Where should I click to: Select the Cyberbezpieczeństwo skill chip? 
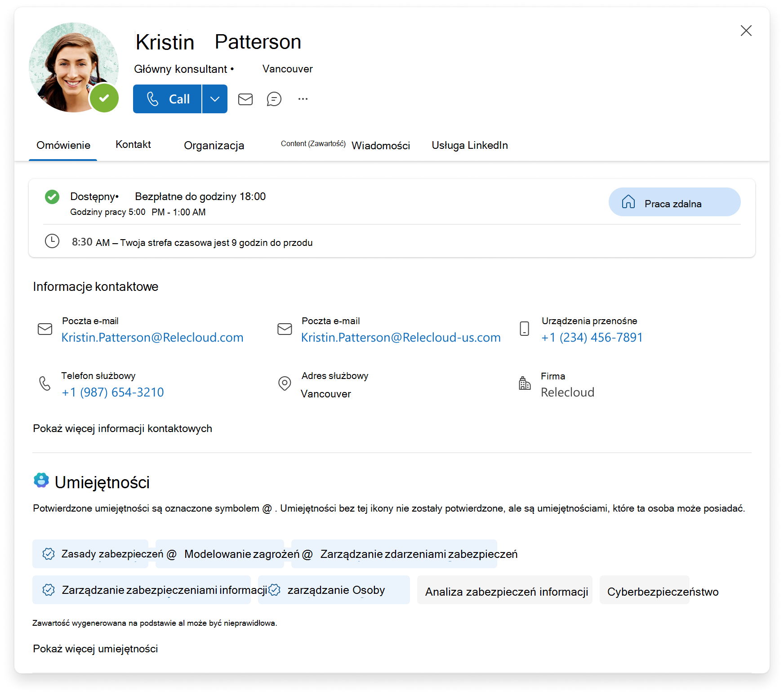(x=645, y=590)
